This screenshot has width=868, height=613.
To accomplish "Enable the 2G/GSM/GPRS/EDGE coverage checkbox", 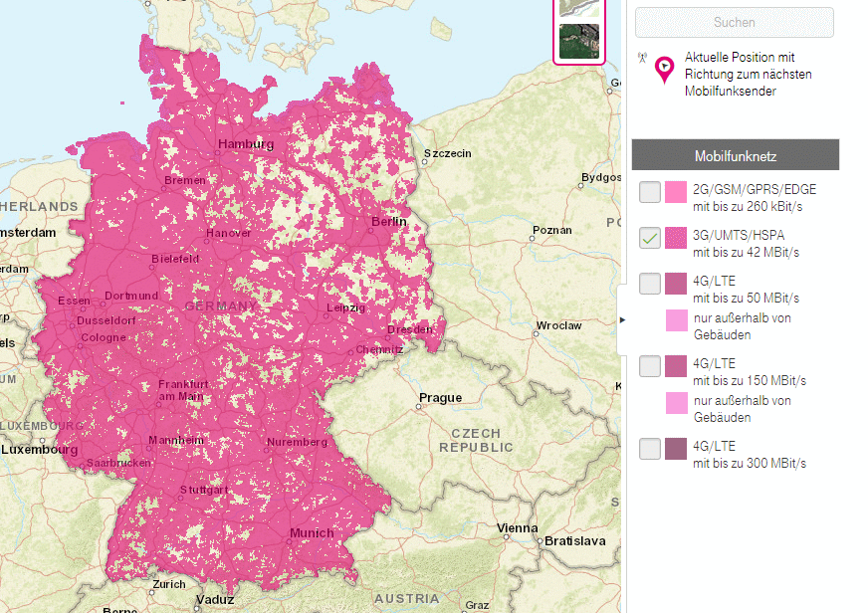I will pos(650,192).
